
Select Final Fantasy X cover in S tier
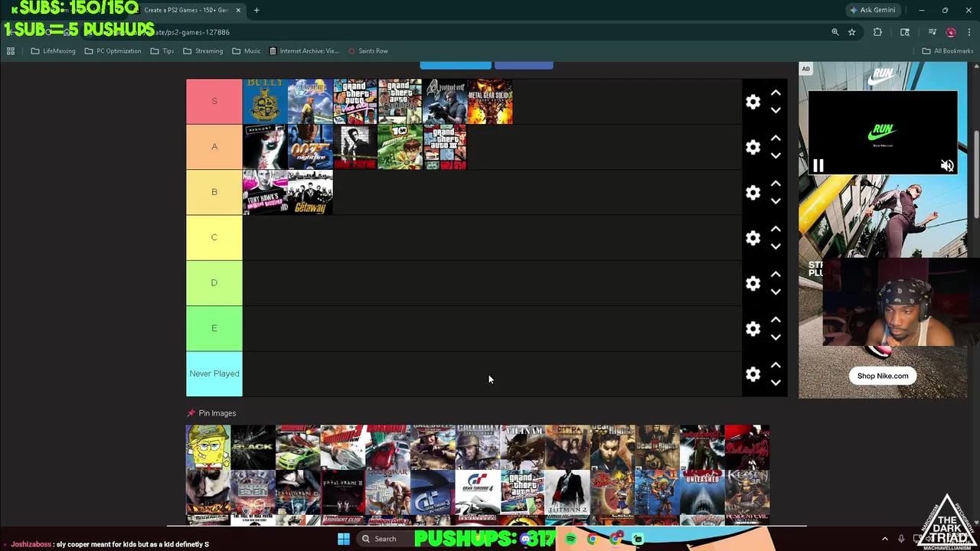pos(310,101)
